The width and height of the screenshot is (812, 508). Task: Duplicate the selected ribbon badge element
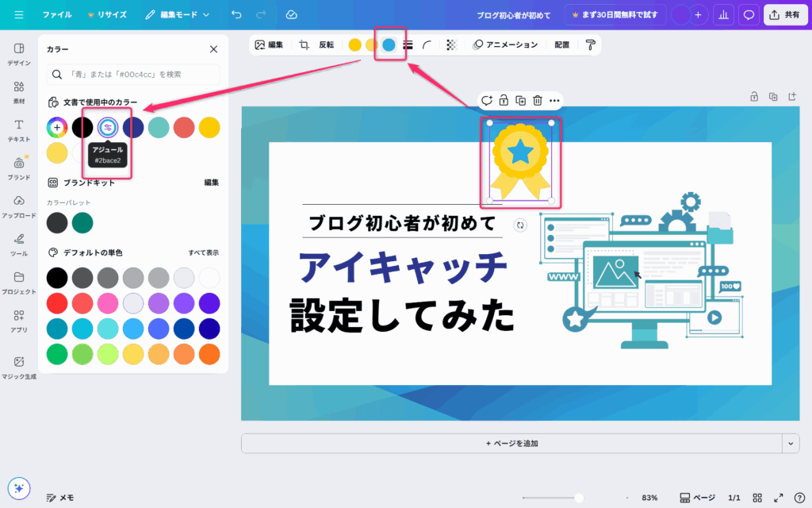click(520, 100)
